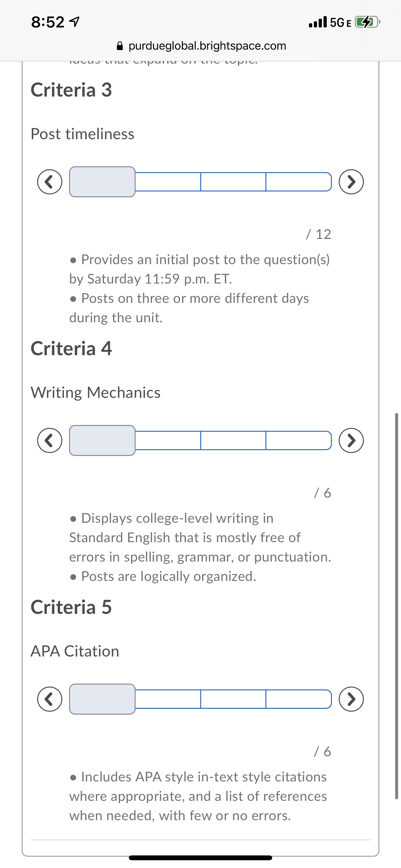
Task: Tap the home indicator bar at bottom
Action: [200, 858]
